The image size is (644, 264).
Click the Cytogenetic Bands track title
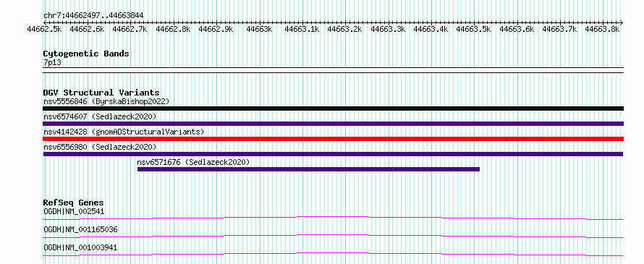86,54
